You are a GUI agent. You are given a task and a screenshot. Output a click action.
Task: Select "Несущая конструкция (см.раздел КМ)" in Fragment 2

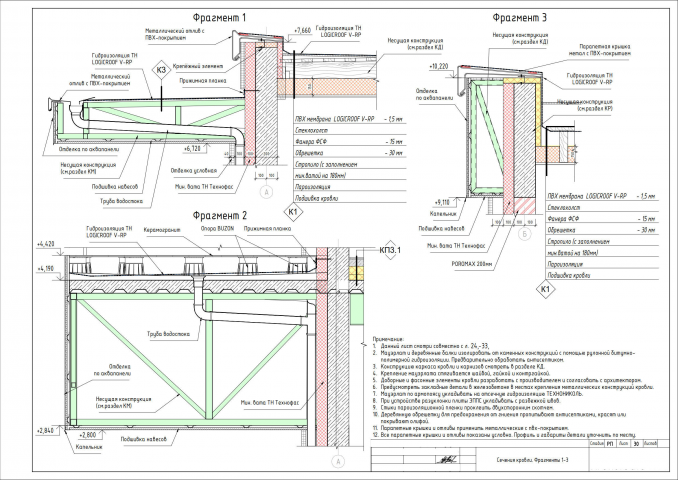pos(123,402)
